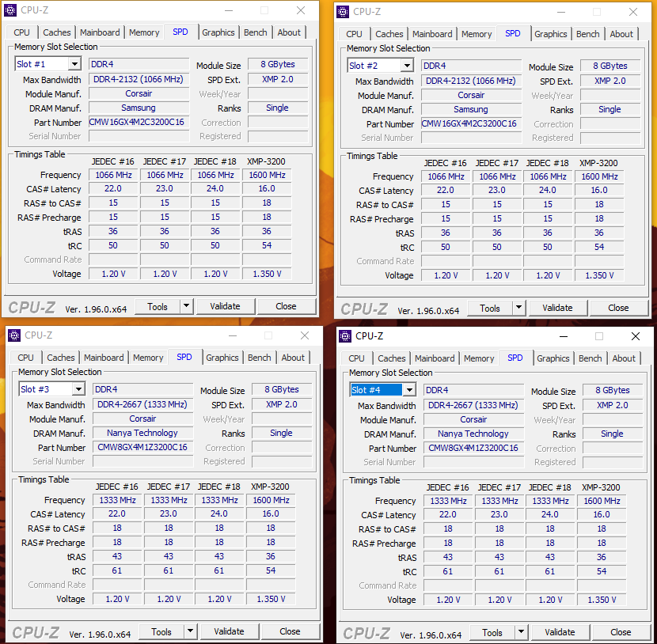657x644 pixels.
Task: Open the Caches tab in Slot #1 window
Action: (x=57, y=32)
